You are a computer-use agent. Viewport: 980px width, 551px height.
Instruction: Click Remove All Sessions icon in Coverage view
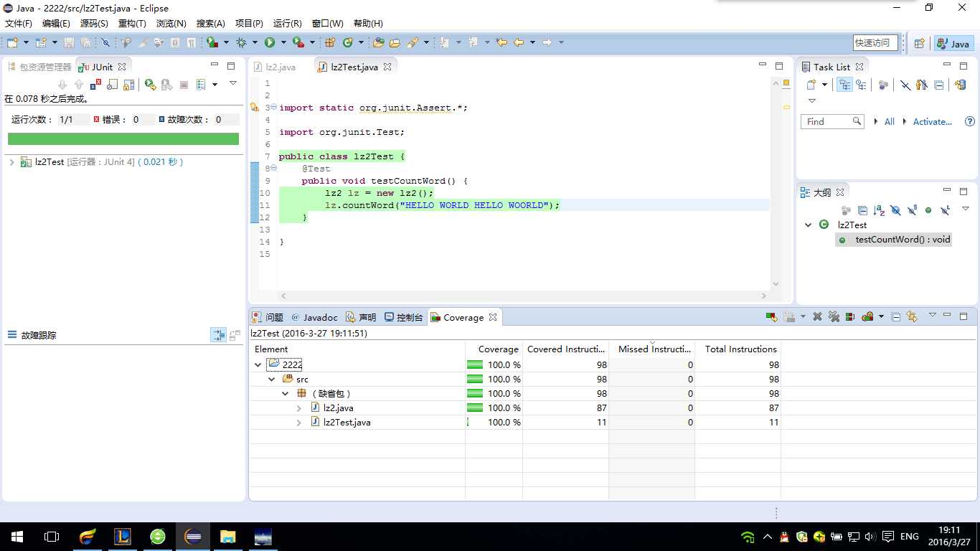834,316
